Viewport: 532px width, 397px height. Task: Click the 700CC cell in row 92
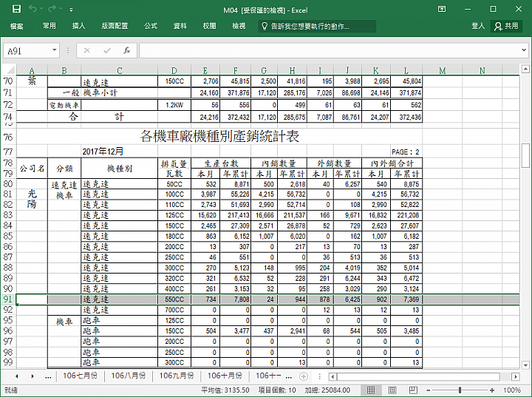174,310
